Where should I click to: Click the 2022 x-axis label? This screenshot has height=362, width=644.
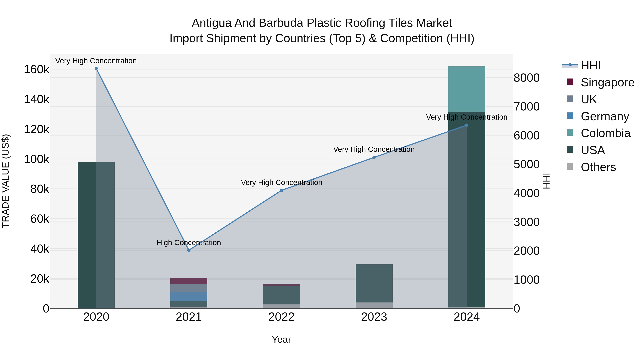pos(282,317)
